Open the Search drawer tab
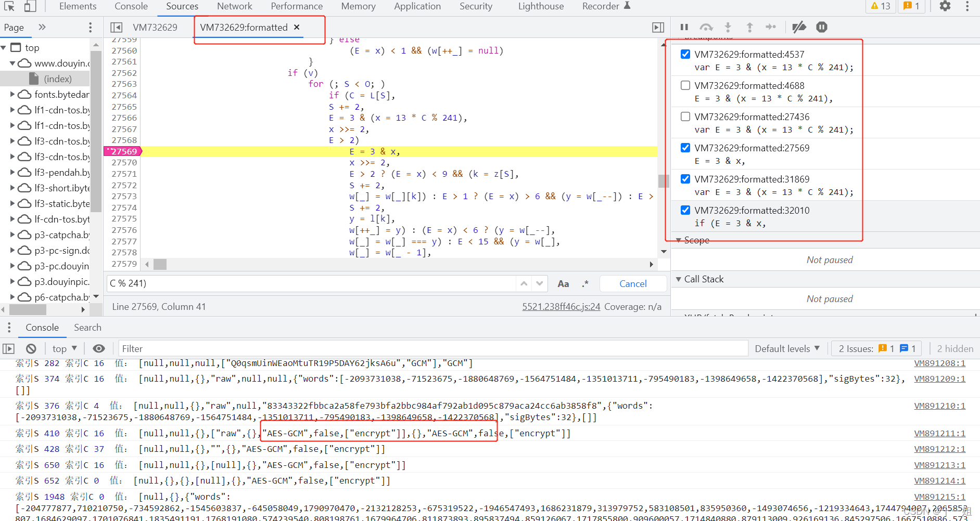The image size is (980, 521). tap(87, 328)
